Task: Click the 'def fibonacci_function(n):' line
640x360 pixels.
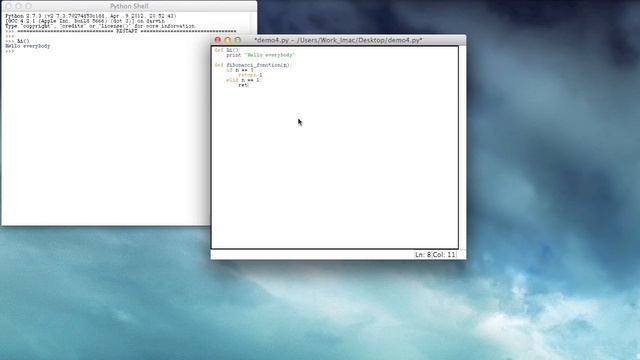Action: click(x=252, y=65)
